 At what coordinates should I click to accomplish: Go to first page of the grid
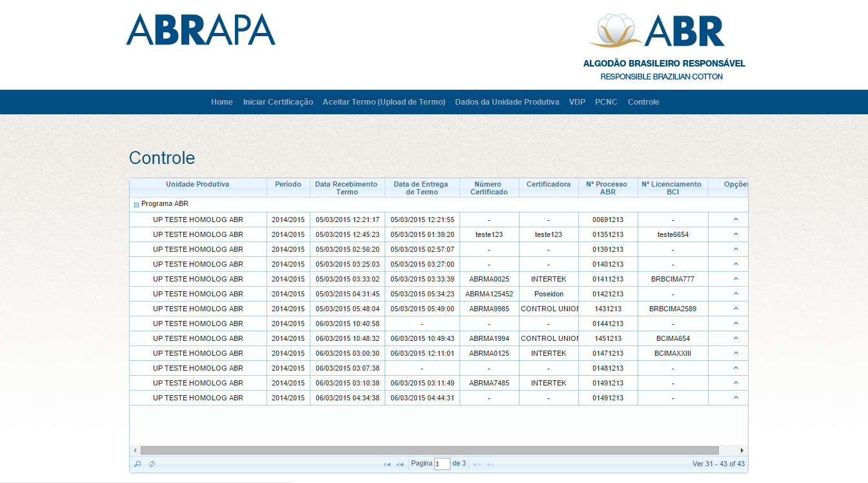[x=387, y=464]
